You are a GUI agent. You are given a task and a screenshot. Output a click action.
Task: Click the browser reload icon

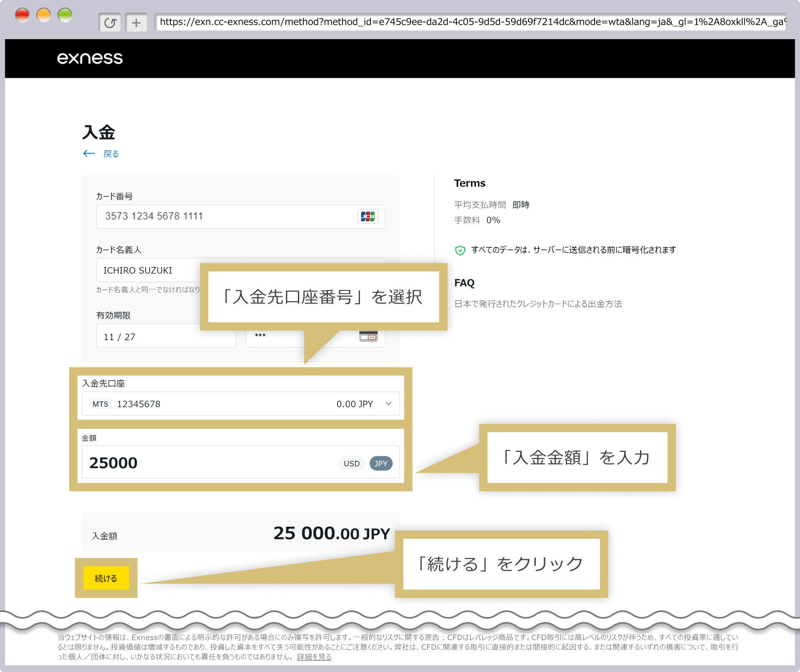click(x=110, y=22)
